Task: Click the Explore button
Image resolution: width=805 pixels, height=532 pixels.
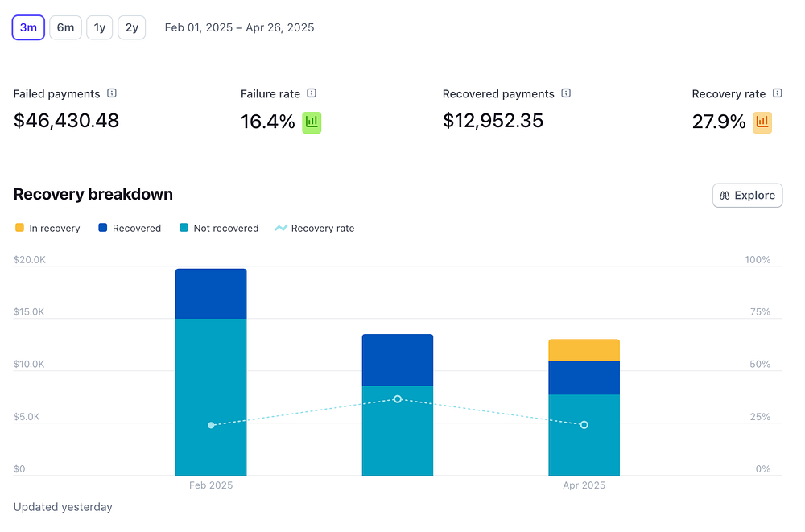Action: pyautogui.click(x=747, y=195)
